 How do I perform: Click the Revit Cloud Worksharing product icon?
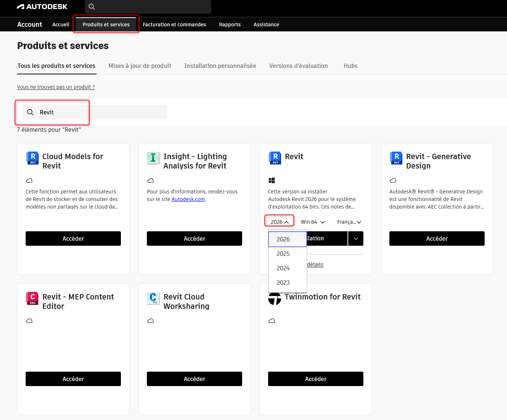coord(153,298)
